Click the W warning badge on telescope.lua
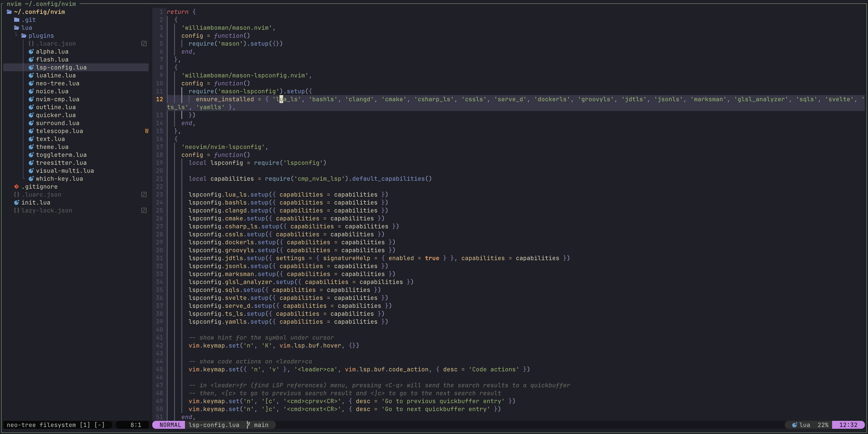Screen dimensions: 868x434 pyautogui.click(x=147, y=131)
